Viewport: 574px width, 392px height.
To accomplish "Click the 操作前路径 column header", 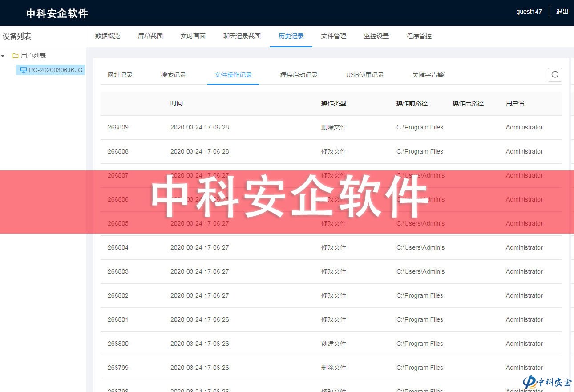I will pyautogui.click(x=412, y=103).
